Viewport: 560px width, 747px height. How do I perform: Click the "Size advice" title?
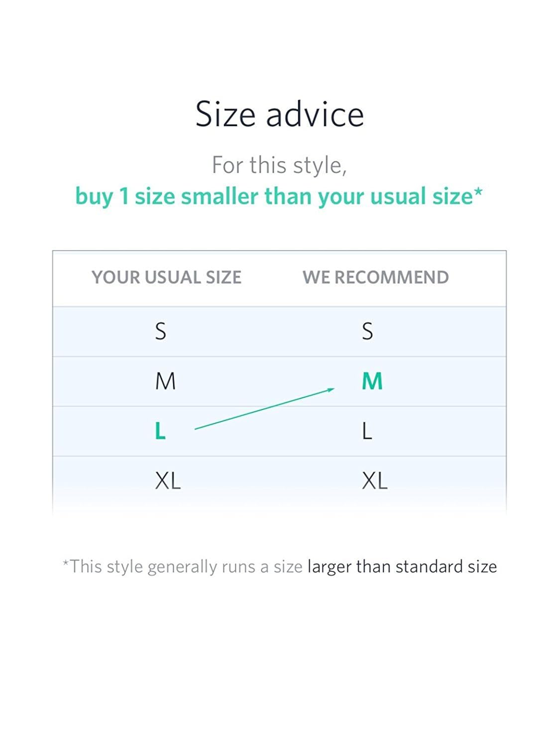pyautogui.click(x=279, y=115)
